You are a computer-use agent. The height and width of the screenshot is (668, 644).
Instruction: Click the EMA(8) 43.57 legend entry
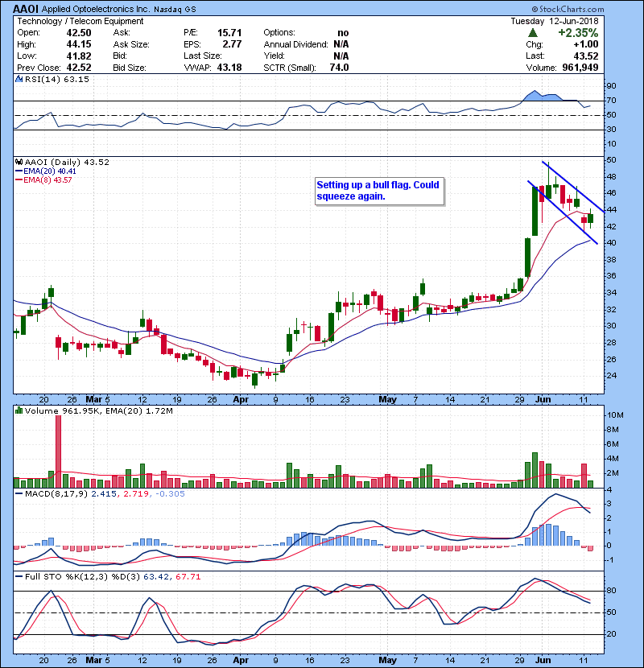44,180
